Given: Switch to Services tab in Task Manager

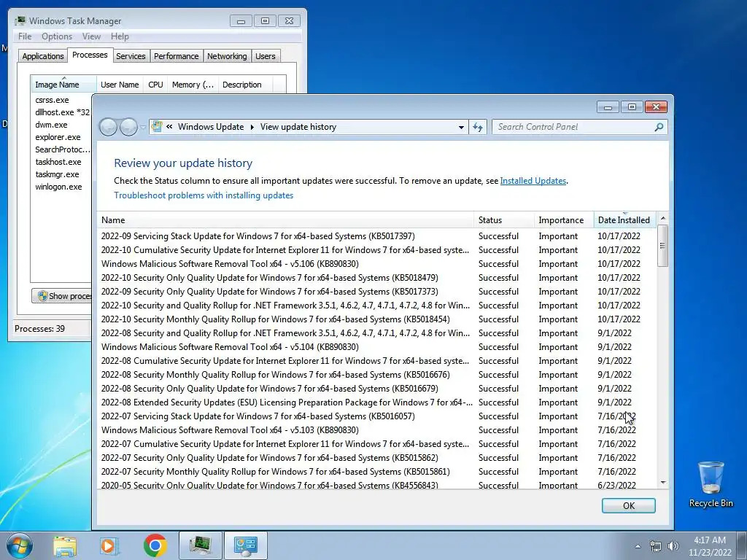Looking at the screenshot, I should pyautogui.click(x=131, y=56).
